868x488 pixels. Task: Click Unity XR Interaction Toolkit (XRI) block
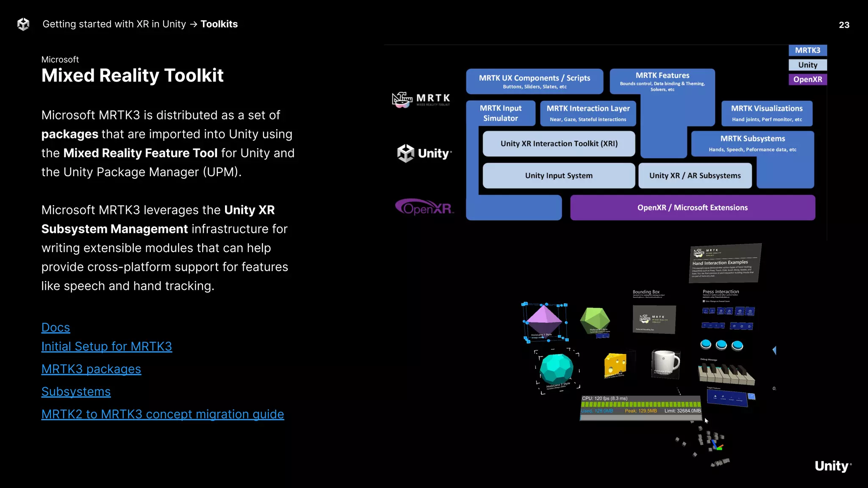[x=559, y=144]
